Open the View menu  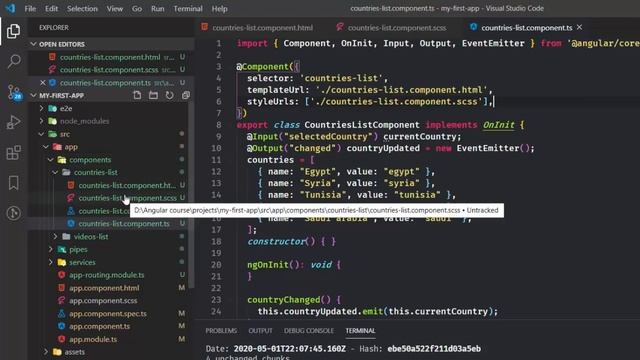point(115,9)
